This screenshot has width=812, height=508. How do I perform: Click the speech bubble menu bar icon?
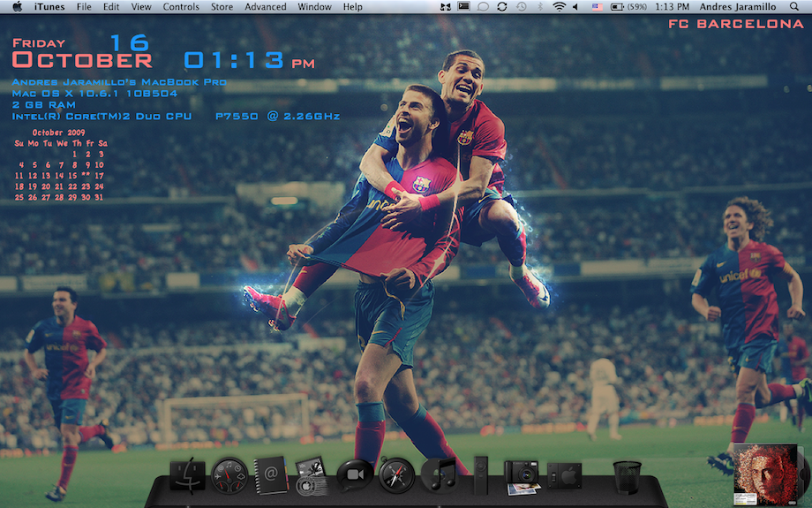483,7
